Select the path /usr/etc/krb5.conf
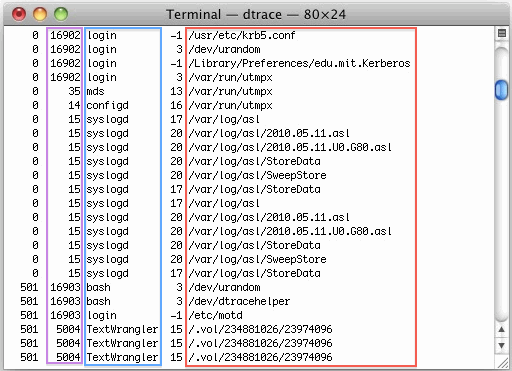Image resolution: width=512 pixels, height=371 pixels. point(242,35)
